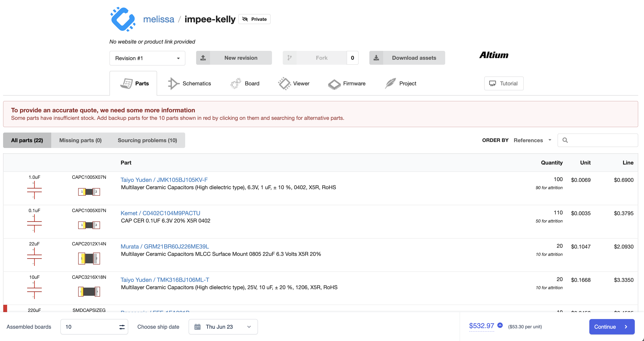The width and height of the screenshot is (644, 341).
Task: Open Murata / GRM21BR60J226ME39L part link
Action: tap(165, 246)
